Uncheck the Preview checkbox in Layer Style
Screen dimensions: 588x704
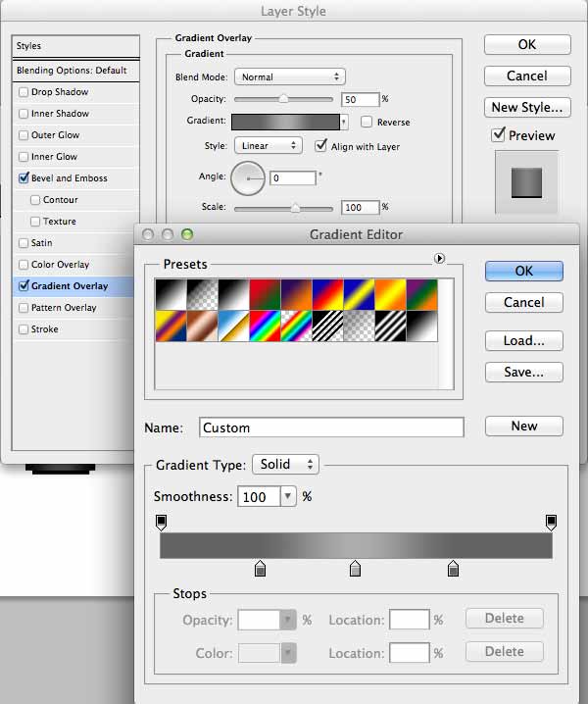[x=498, y=134]
